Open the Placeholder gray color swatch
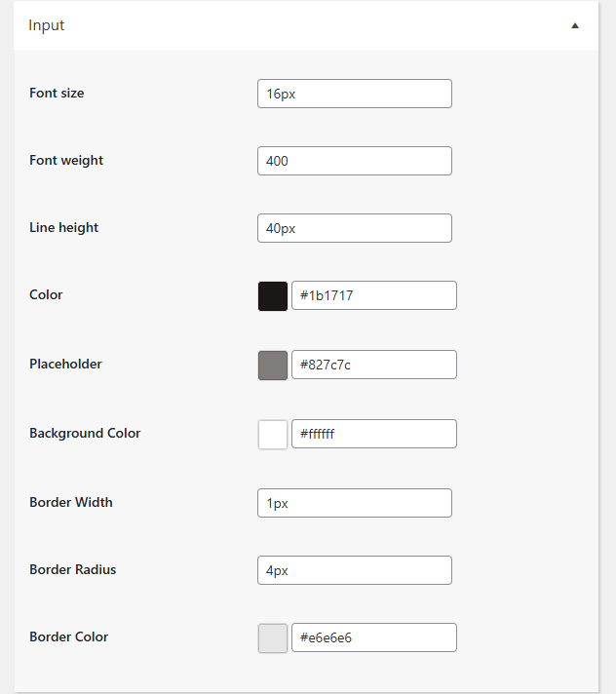Viewport: 616px width, 694px height. pos(273,366)
